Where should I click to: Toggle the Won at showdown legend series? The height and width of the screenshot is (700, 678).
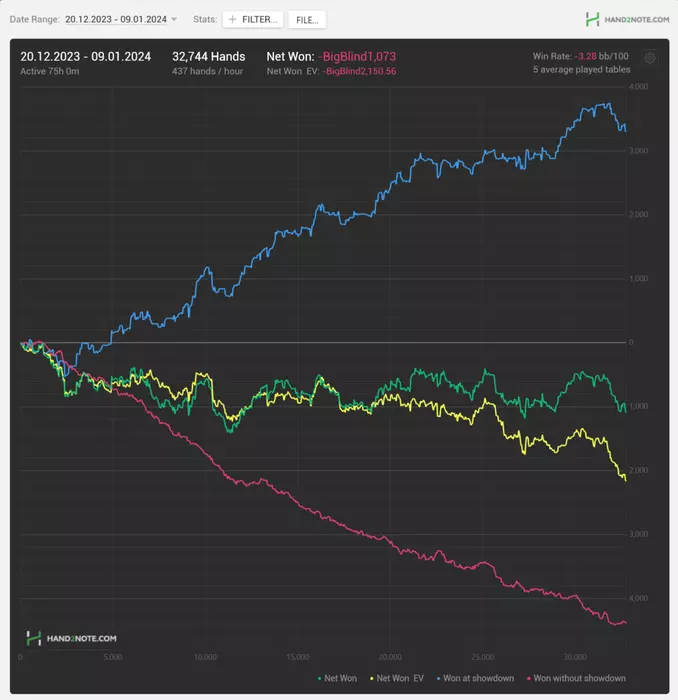tap(475, 678)
